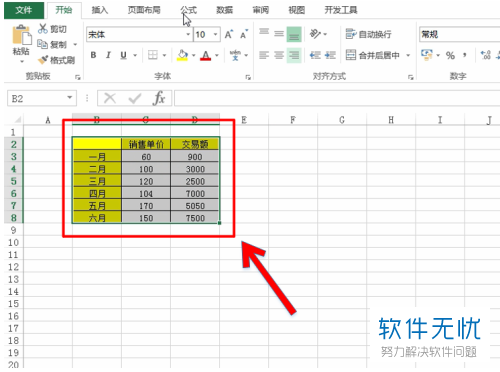
Task: Switch to the 插入 (Insert) tab
Action: pos(100,10)
